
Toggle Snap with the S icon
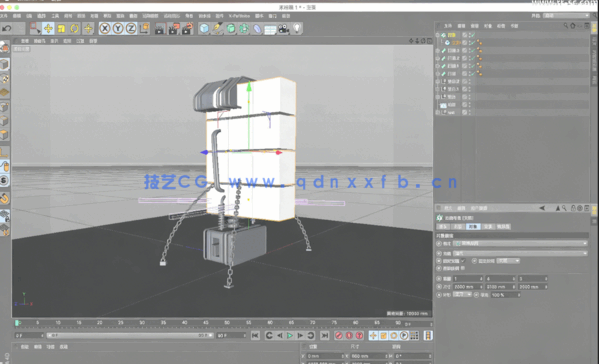tap(4, 180)
